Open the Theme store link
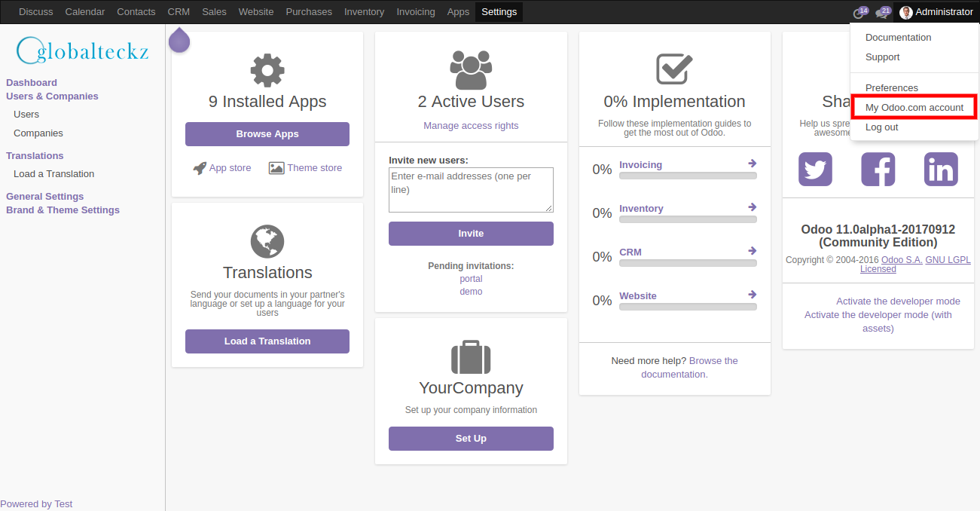980x511 pixels. [x=314, y=168]
